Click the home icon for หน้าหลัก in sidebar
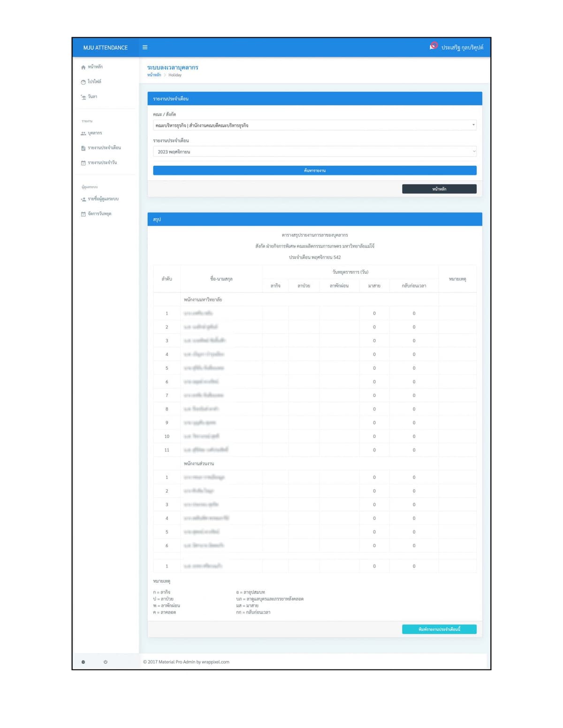 84,67
